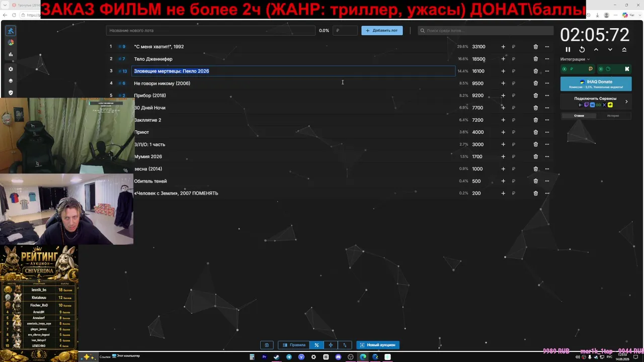Decrease timer with the down chevron
The width and height of the screenshot is (644, 362).
pos(610,49)
